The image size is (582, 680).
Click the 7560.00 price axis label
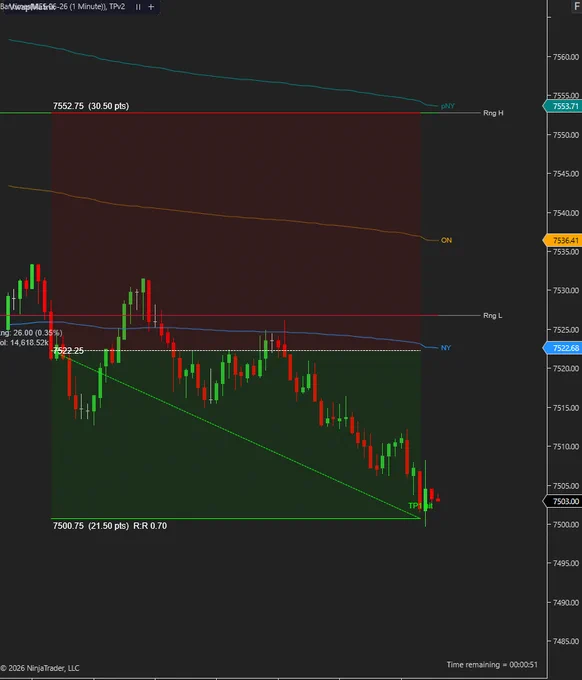[566, 57]
